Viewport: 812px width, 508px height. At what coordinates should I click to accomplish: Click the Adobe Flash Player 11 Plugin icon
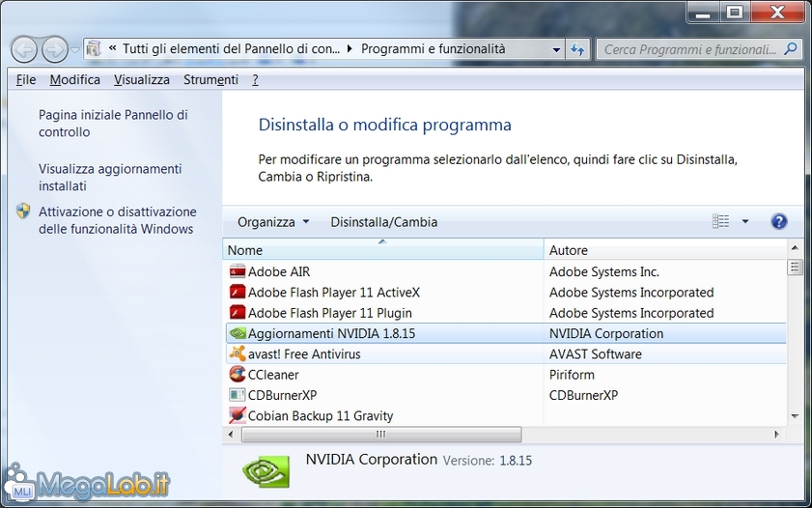238,313
